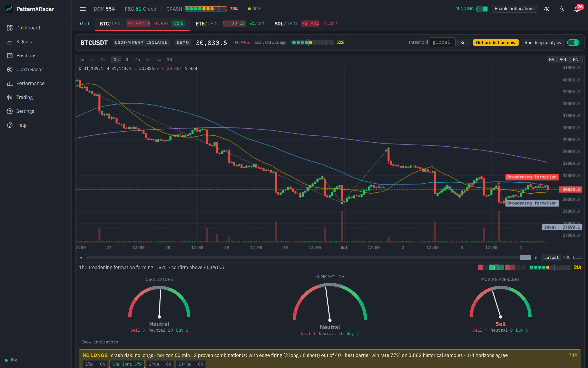Click Get prediction now button
The height and width of the screenshot is (368, 588).
coord(496,43)
